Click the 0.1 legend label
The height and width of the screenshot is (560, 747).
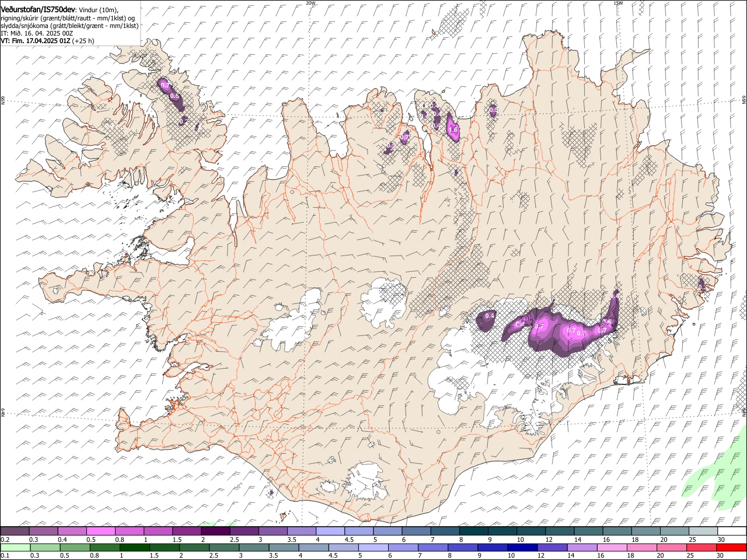[x=4, y=555]
